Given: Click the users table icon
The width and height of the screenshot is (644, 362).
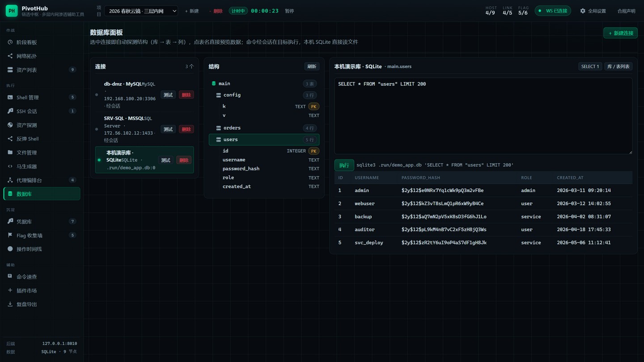Looking at the screenshot, I should (219, 139).
